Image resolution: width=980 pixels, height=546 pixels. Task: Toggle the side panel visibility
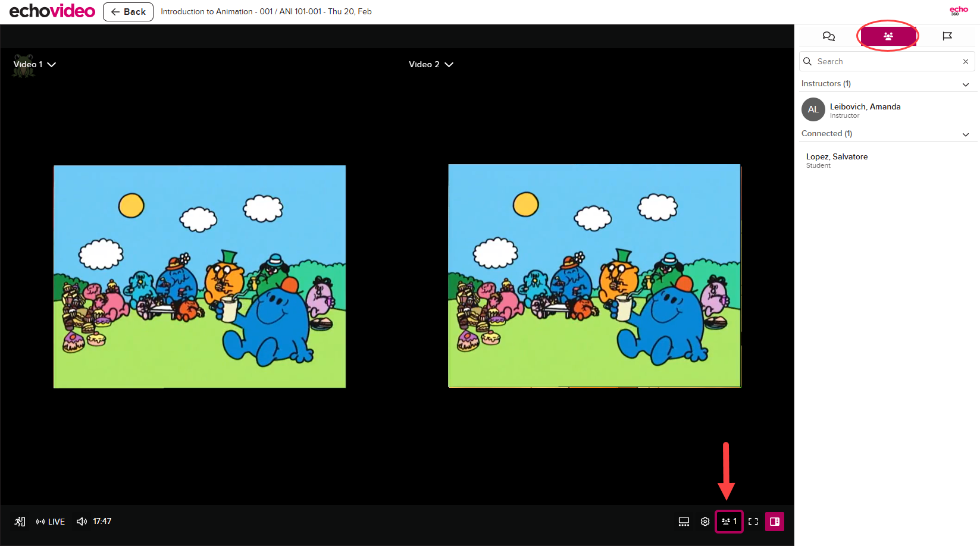point(775,522)
